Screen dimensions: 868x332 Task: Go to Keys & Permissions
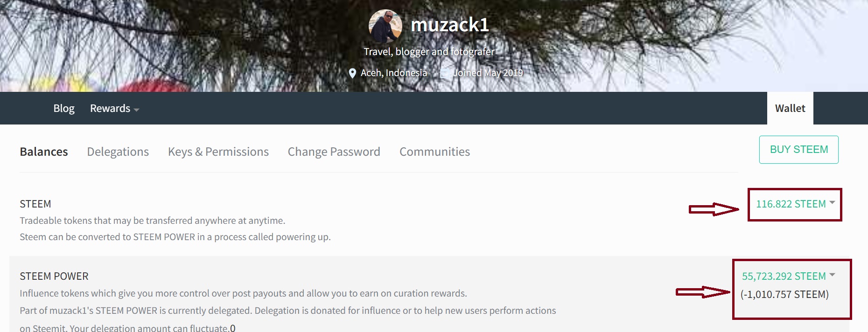(x=218, y=152)
